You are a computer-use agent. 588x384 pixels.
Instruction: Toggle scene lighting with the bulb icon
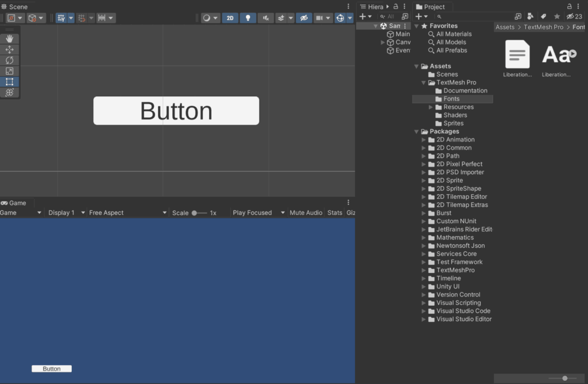pyautogui.click(x=247, y=18)
